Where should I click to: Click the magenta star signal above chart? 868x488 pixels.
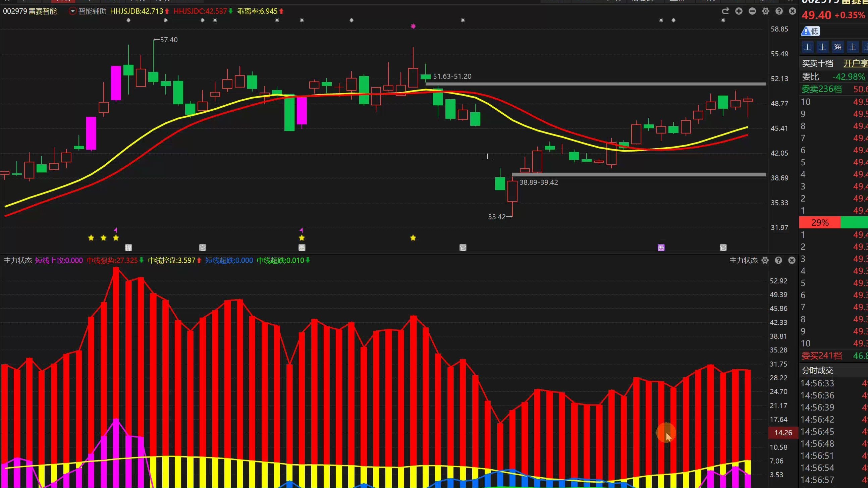pyautogui.click(x=413, y=26)
